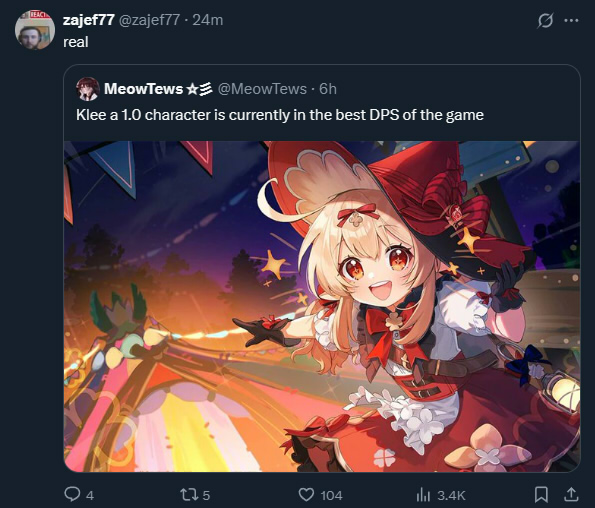595x508 pixels.
Task: Click the repost arrows icon
Action: click(188, 495)
